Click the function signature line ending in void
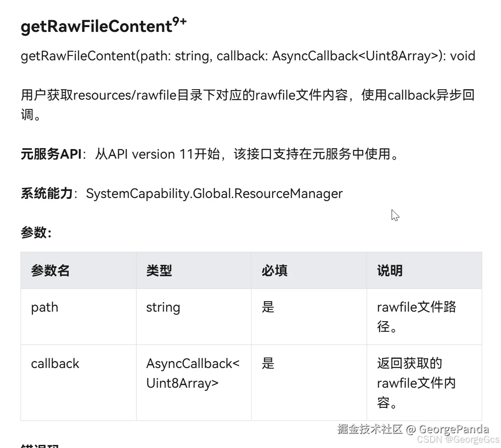Screen dimensions: 501x448 click(x=248, y=56)
